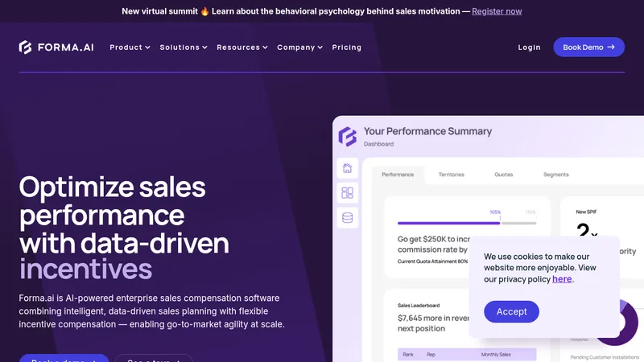Screen dimensions: 644x362
Task: Follow the Register now link
Action: pos(497,11)
